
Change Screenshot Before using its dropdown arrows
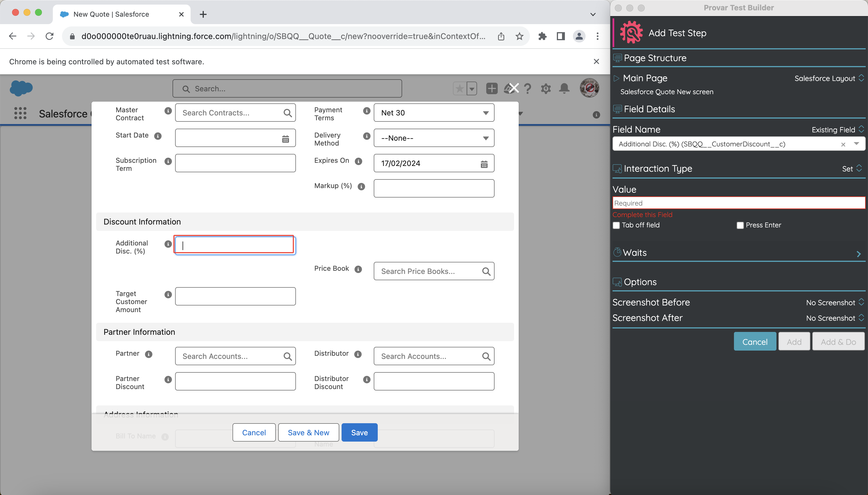point(861,302)
